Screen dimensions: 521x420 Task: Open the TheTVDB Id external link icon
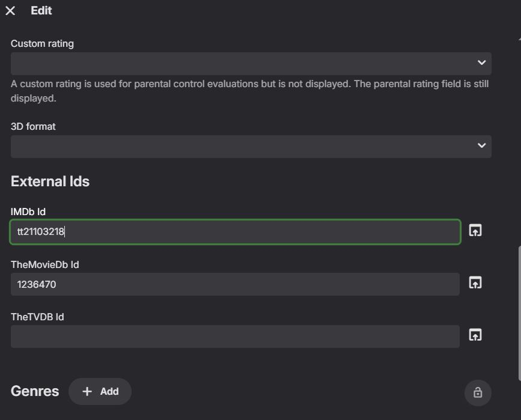475,335
